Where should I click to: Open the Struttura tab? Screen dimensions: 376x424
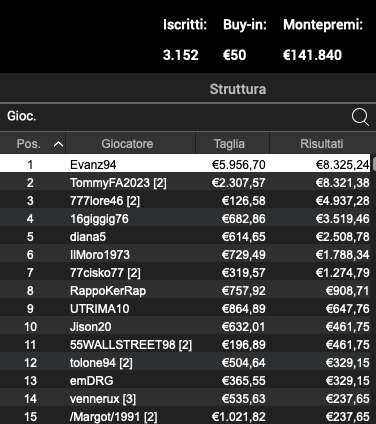click(238, 89)
